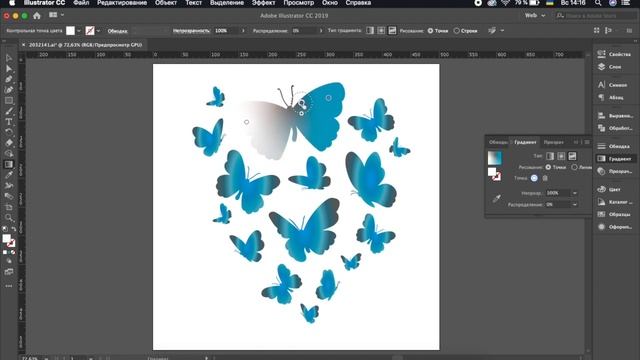Open the Каталог (Libraries) dock panel
640x360 pixels.
point(614,202)
